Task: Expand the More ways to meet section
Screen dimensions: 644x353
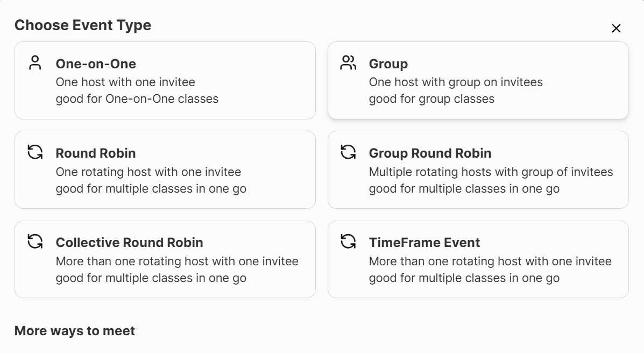Action: click(75, 330)
